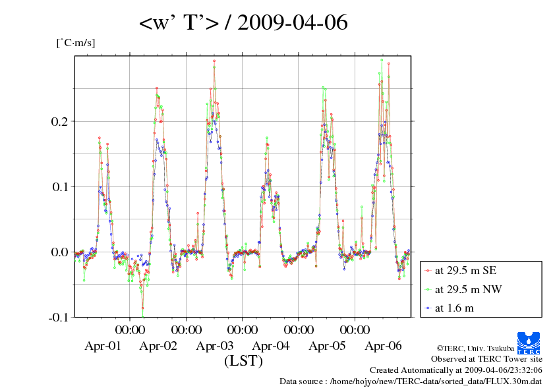
Task: Click the "Data source" file path line
Action: pyautogui.click(x=411, y=381)
